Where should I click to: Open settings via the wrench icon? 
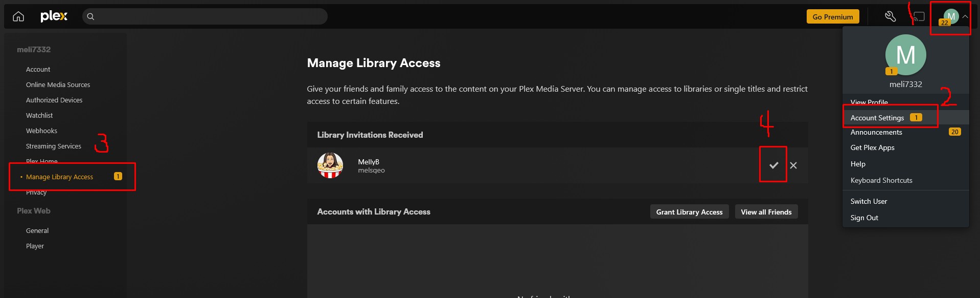(891, 16)
